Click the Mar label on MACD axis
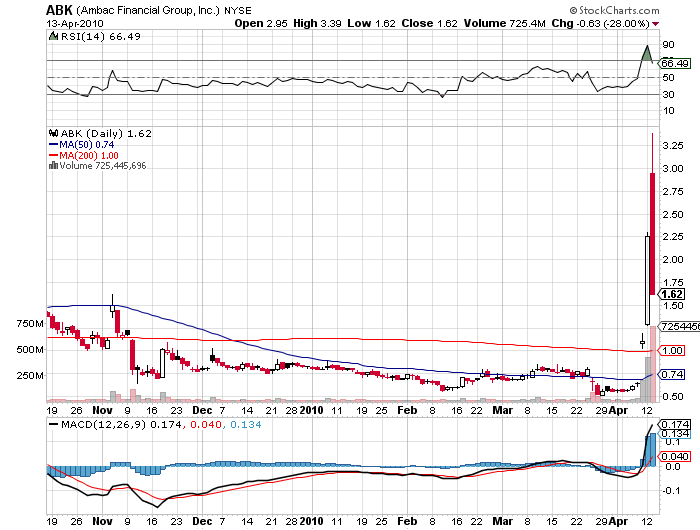This screenshot has height=530, width=700. point(502,521)
